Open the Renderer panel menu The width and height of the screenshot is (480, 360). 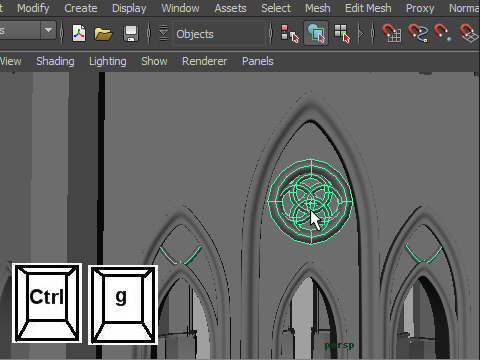(204, 61)
